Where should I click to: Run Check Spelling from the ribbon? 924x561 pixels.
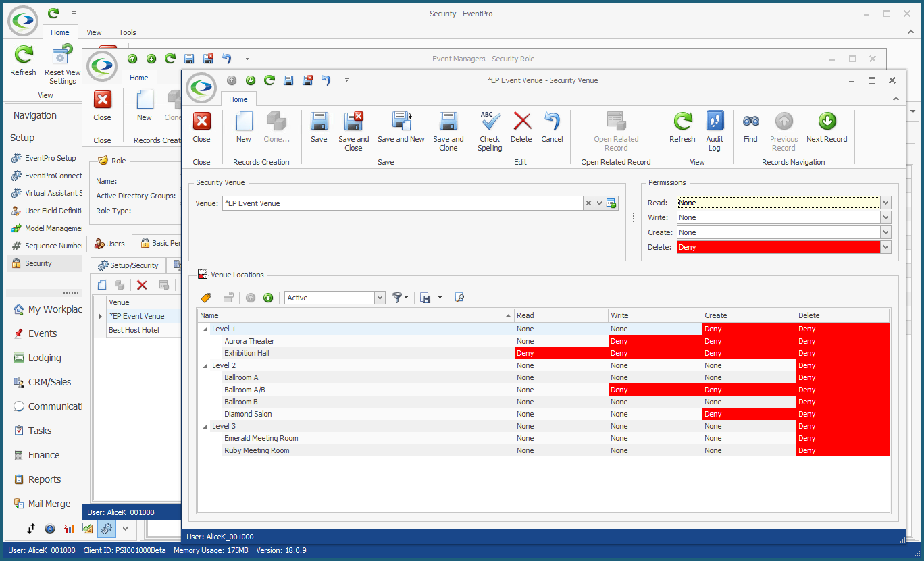[x=490, y=131]
